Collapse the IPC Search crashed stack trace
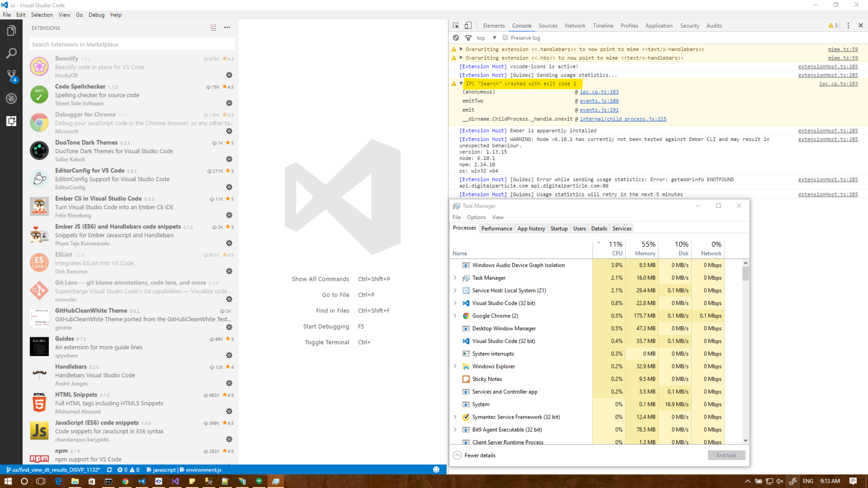Viewport: 868px width, 488px height. pos(461,84)
